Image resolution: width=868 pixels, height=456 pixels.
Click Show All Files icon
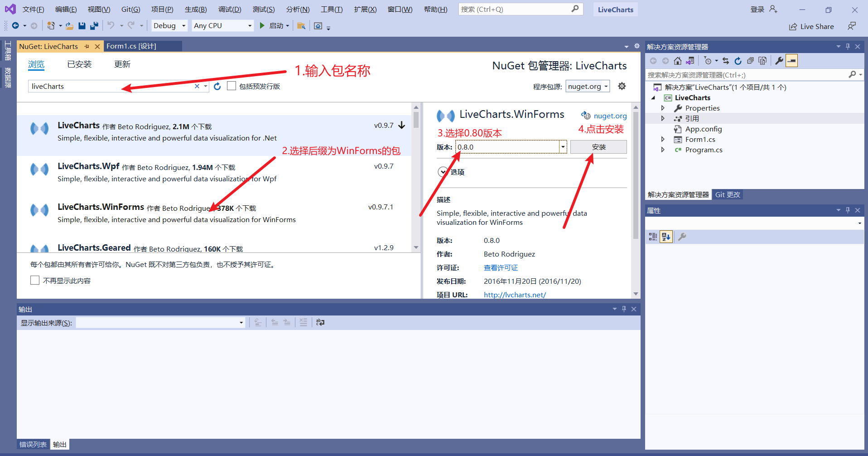(x=762, y=61)
